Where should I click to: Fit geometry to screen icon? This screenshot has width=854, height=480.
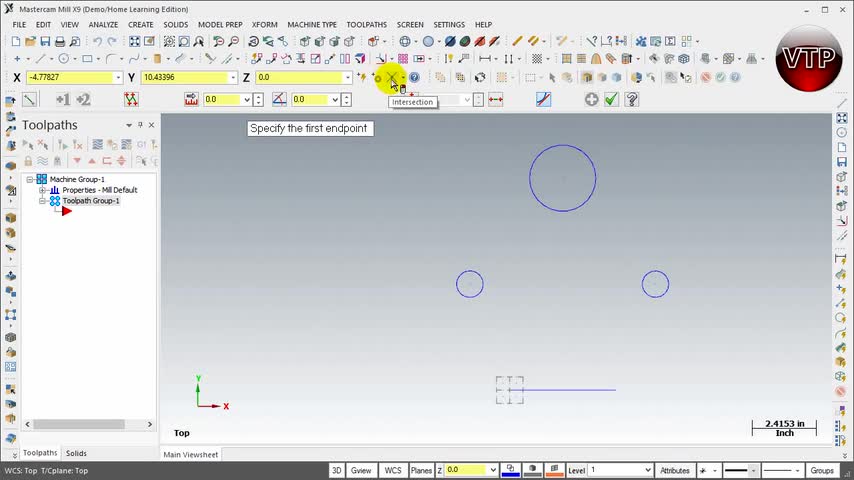click(x=135, y=41)
